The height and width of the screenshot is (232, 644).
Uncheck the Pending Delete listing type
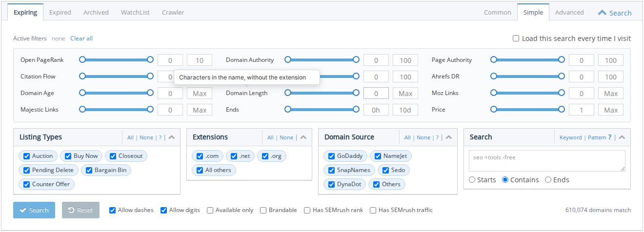[x=27, y=170]
